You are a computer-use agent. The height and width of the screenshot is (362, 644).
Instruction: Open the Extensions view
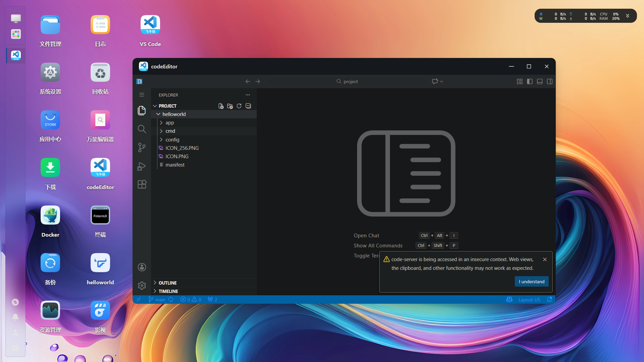(142, 184)
